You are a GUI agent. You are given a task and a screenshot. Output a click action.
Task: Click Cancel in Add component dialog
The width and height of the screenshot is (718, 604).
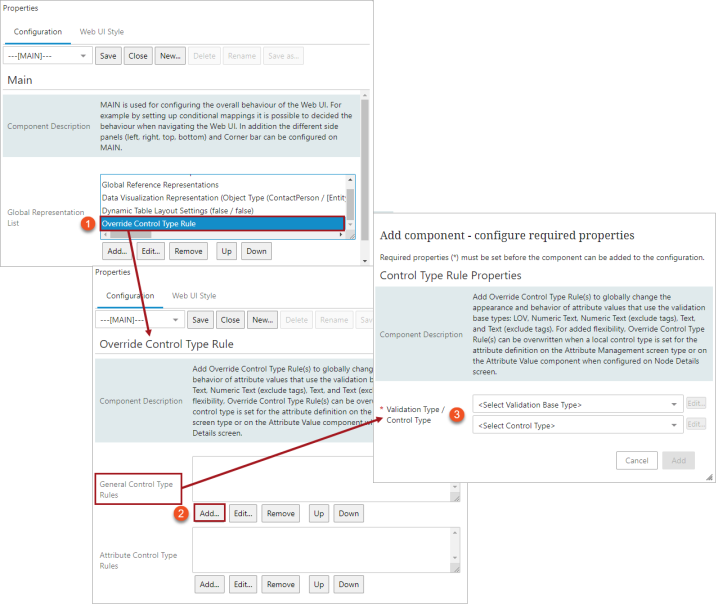coord(637,460)
